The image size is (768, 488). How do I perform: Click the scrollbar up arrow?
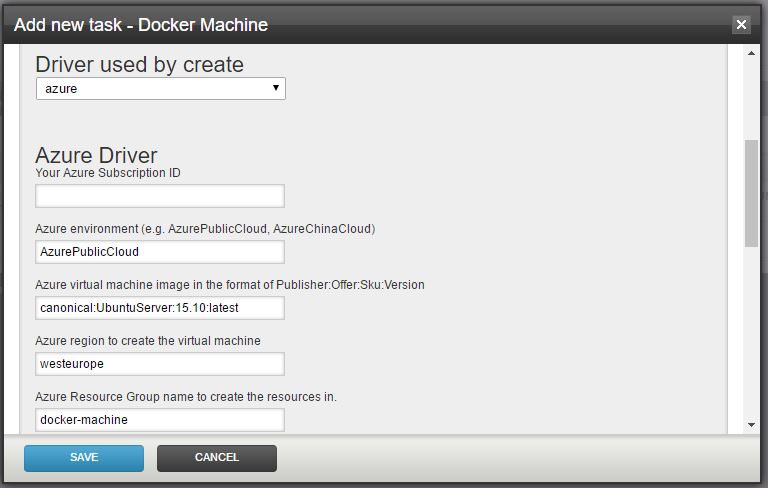tap(751, 53)
